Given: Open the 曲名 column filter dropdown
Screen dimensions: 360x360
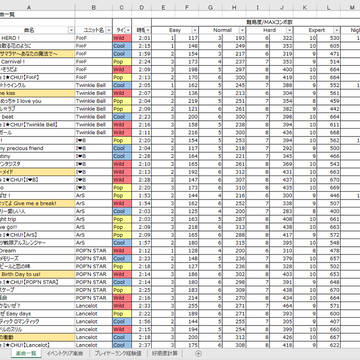Looking at the screenshot, I should click(71, 30).
